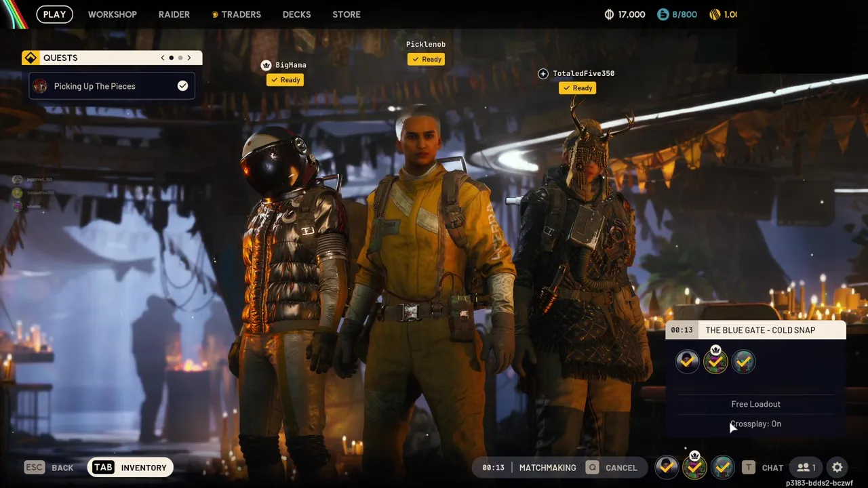
Task: Toggle the Picking Up The Pieces checkmark
Action: [182, 86]
